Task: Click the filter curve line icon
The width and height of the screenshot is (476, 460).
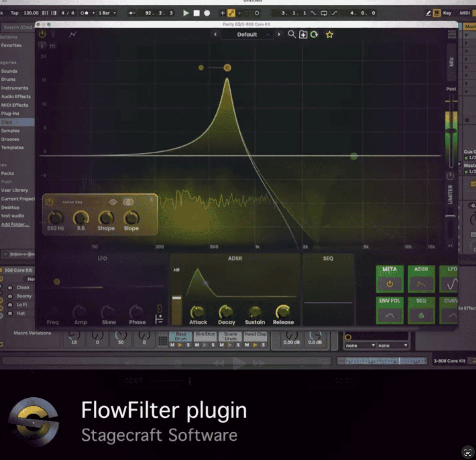Action: [x=73, y=34]
